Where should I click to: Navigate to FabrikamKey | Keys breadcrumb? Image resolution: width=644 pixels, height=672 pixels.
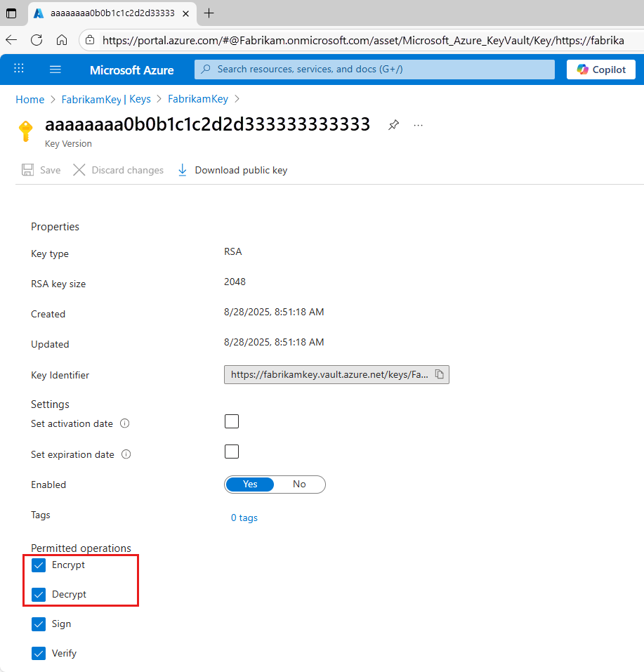coord(106,99)
